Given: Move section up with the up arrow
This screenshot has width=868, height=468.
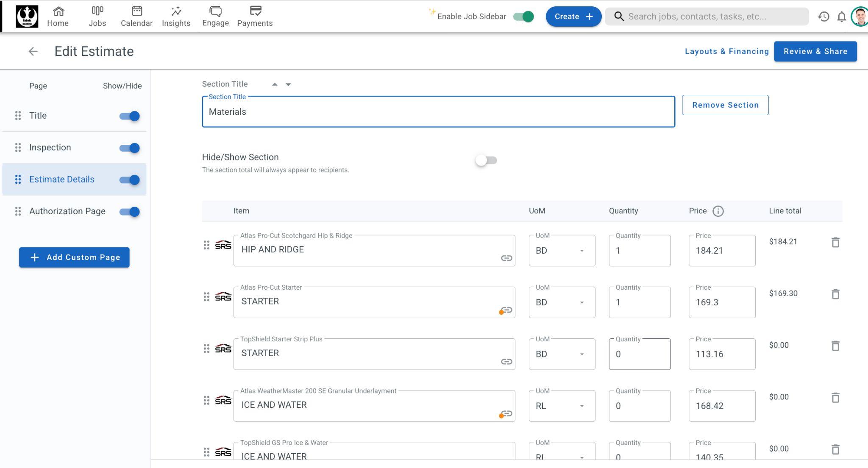Looking at the screenshot, I should [275, 84].
